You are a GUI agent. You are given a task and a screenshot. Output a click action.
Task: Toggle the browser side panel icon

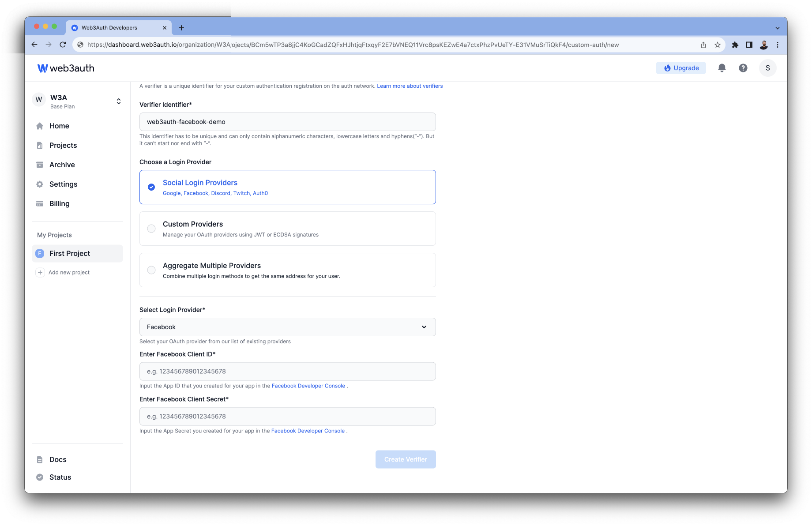749,45
